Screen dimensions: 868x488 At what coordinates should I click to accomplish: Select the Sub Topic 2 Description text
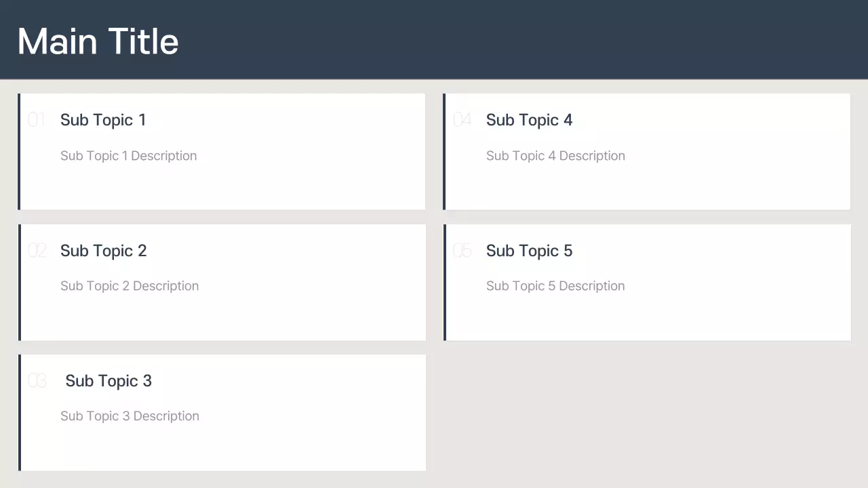[130, 286]
